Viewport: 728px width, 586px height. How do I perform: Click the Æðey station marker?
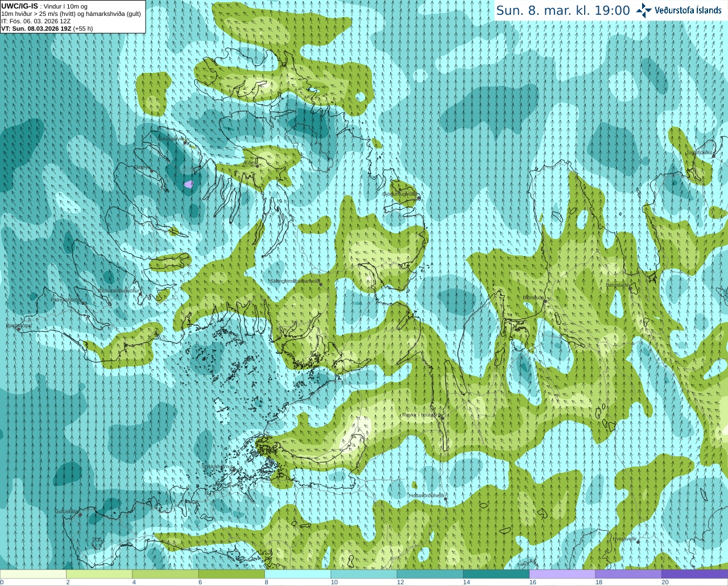[257, 166]
